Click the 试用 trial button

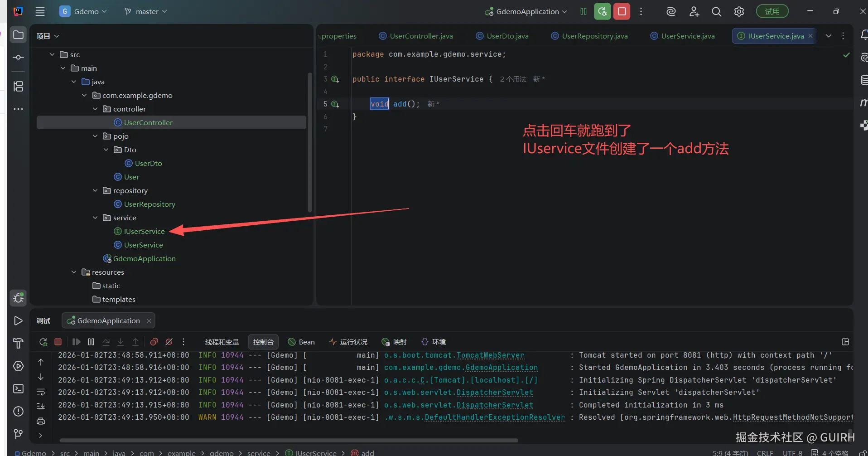772,11
